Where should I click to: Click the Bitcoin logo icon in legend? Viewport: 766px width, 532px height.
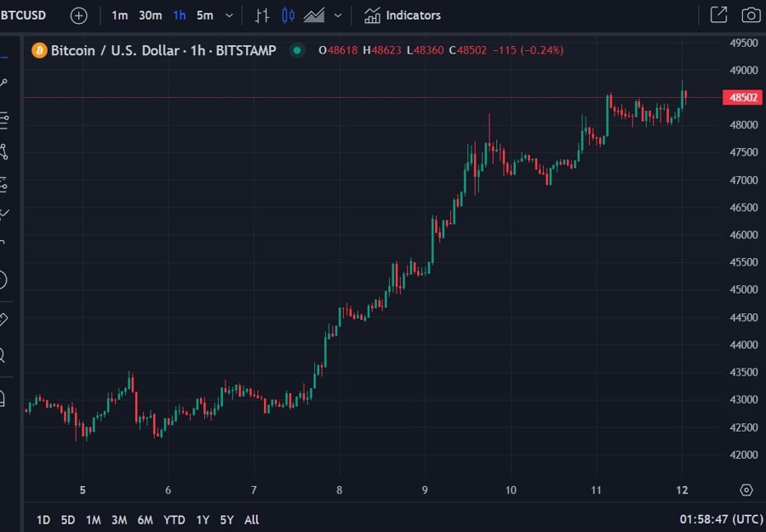pyautogui.click(x=39, y=50)
